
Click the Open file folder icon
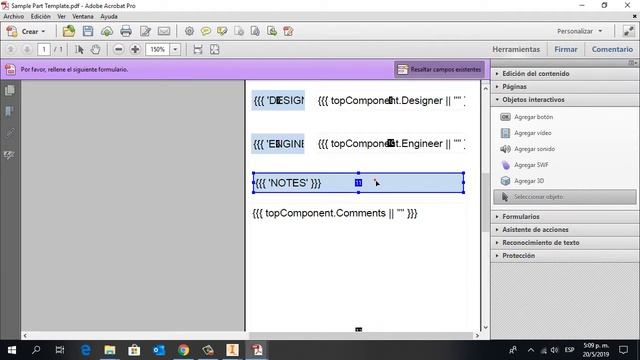69,31
